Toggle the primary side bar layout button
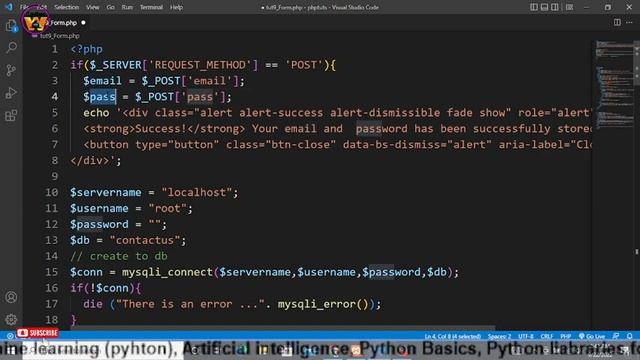Screen dimensions: 640x360 tap(533, 7)
